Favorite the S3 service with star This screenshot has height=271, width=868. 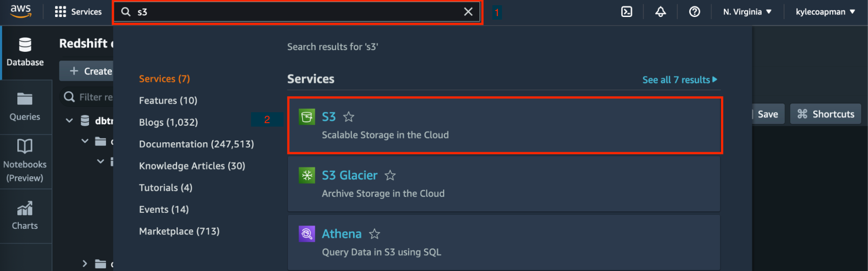tap(349, 117)
